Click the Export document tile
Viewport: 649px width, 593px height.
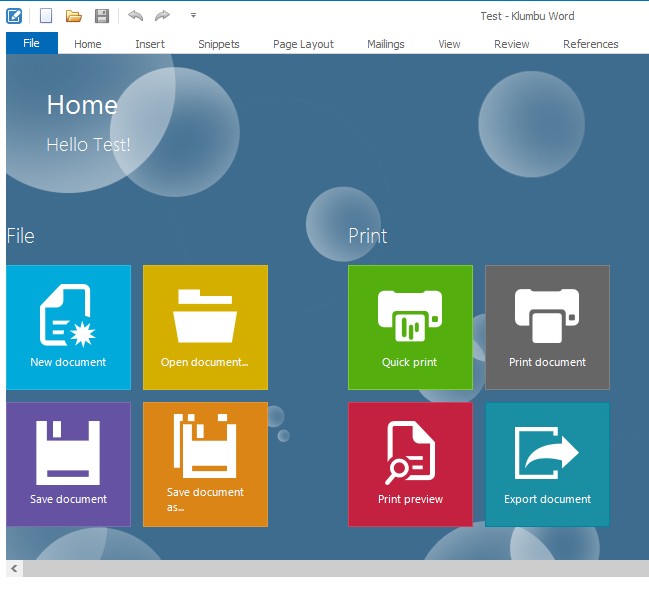coord(547,464)
